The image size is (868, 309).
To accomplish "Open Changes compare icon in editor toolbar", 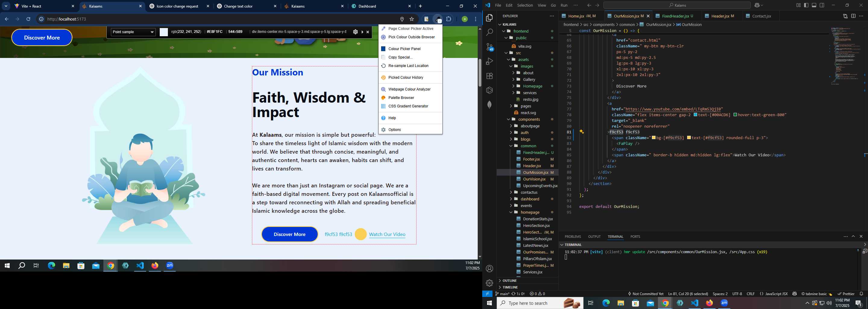I will [x=845, y=16].
